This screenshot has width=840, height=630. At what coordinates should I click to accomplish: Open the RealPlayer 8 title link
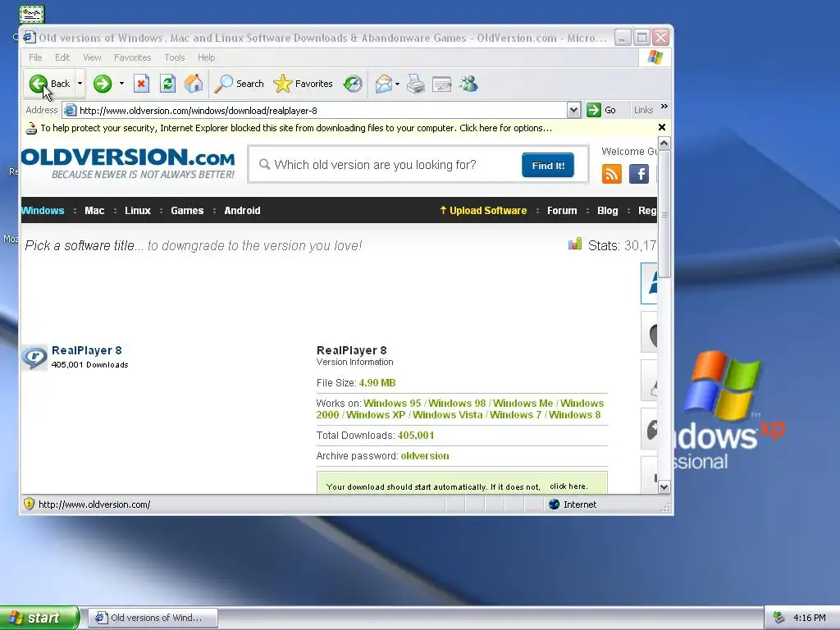[x=87, y=350]
